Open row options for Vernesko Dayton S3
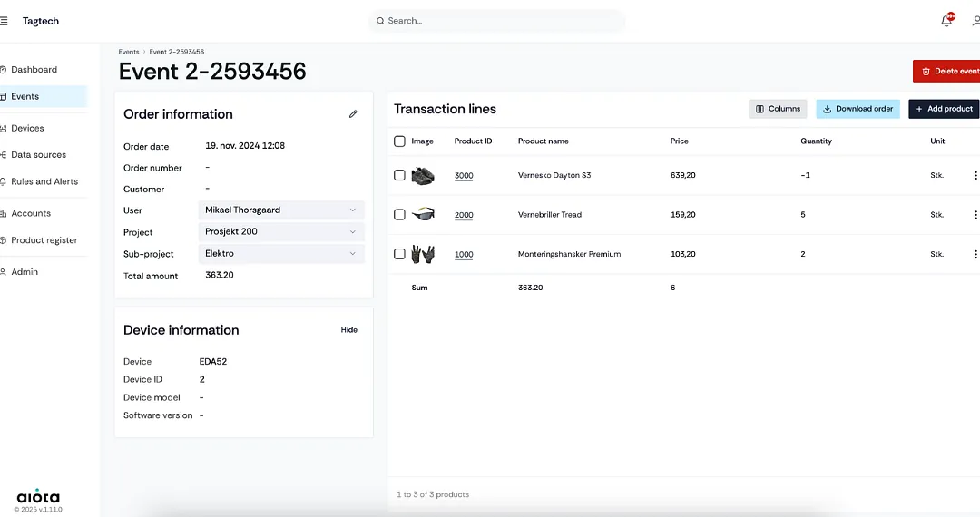The image size is (980, 517). 975,176
